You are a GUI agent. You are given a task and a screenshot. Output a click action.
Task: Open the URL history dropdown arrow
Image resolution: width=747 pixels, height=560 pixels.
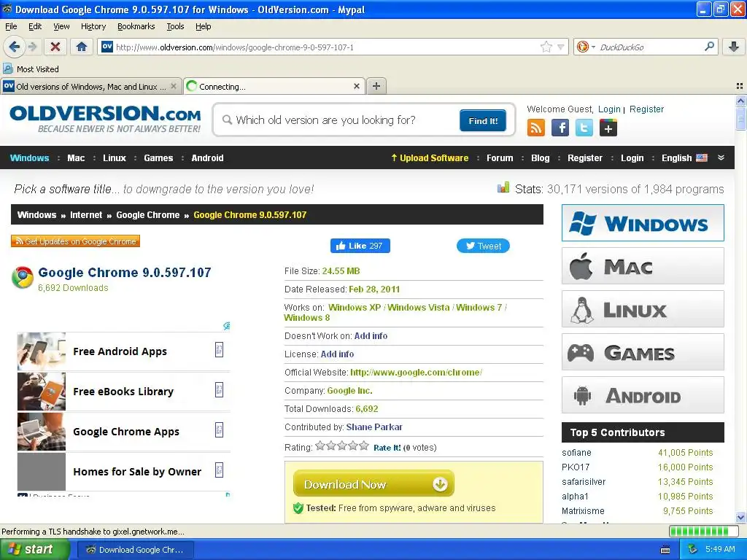(x=561, y=47)
